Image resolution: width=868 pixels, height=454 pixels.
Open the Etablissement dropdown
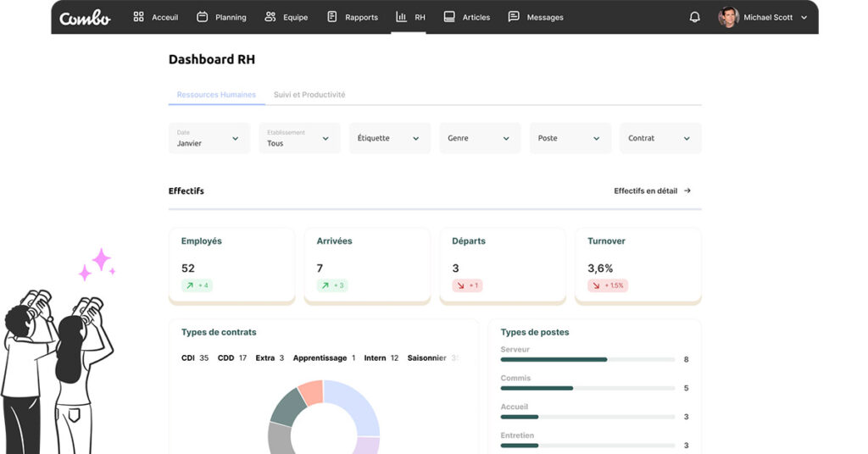click(x=299, y=138)
